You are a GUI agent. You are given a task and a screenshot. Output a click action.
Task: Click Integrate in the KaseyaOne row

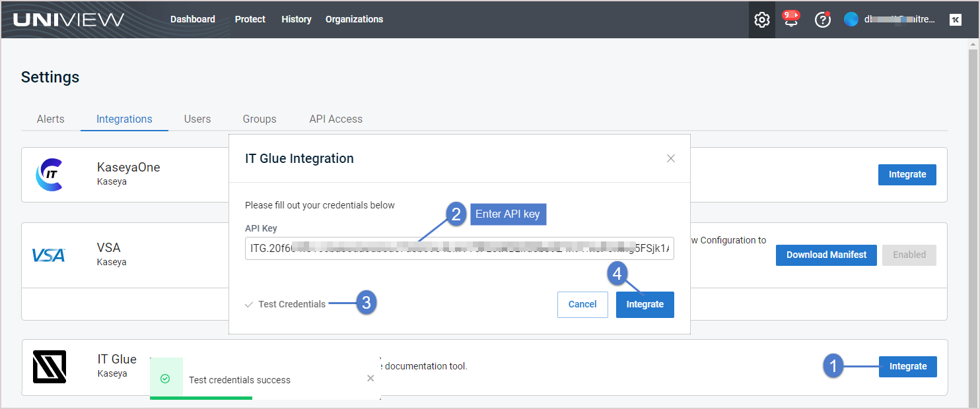tap(907, 175)
